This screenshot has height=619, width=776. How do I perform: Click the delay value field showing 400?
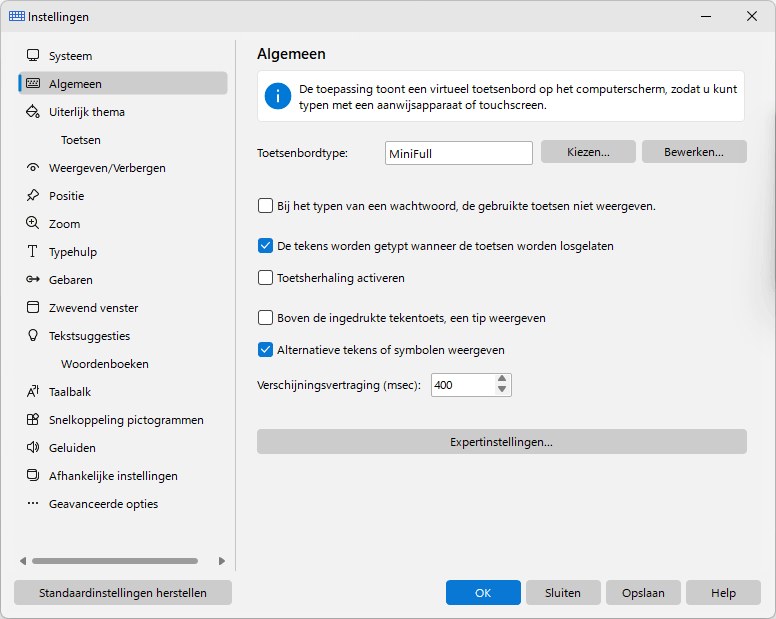463,385
